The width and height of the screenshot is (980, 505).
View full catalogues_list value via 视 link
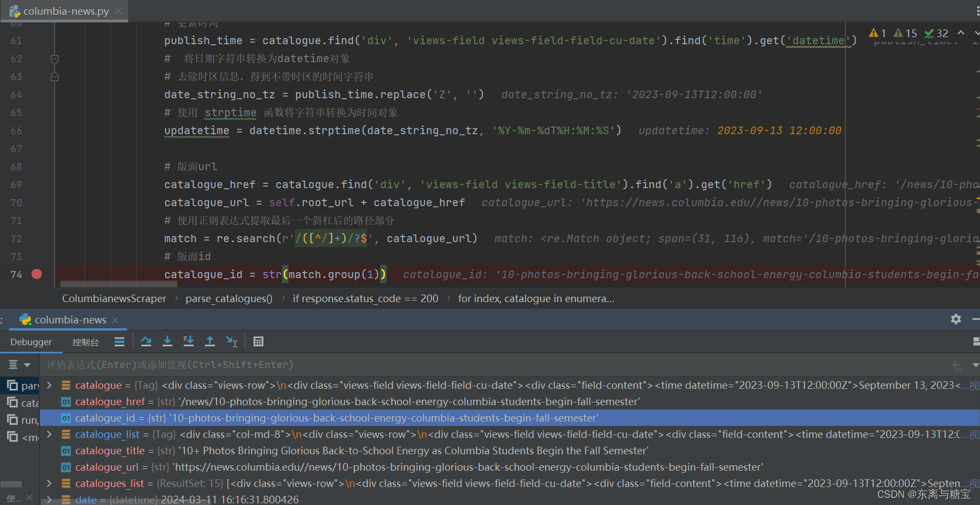[x=974, y=484]
